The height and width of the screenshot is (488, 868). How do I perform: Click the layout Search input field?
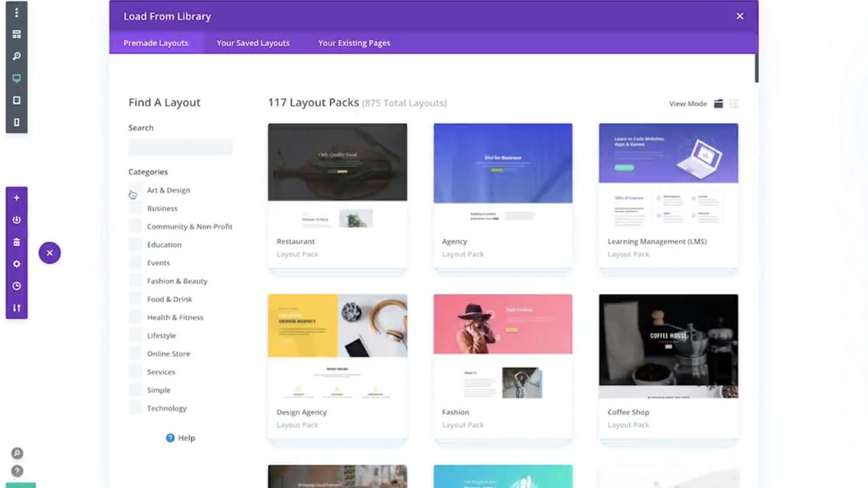[x=180, y=146]
